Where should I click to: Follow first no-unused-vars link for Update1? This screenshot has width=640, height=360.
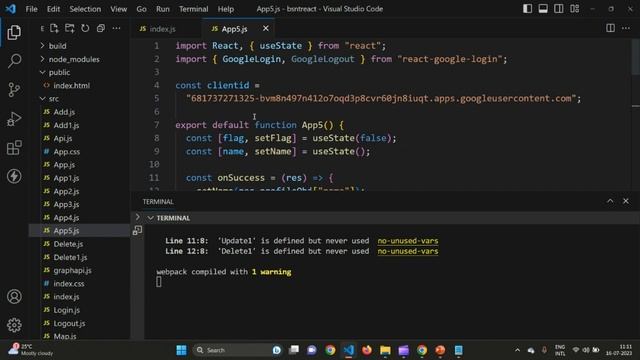[x=408, y=241]
